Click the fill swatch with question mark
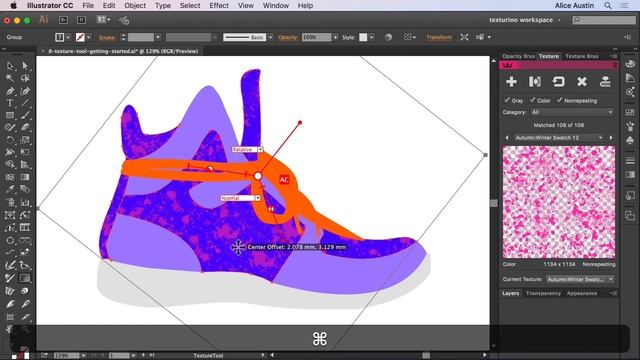640x360 pixels. (x=60, y=37)
